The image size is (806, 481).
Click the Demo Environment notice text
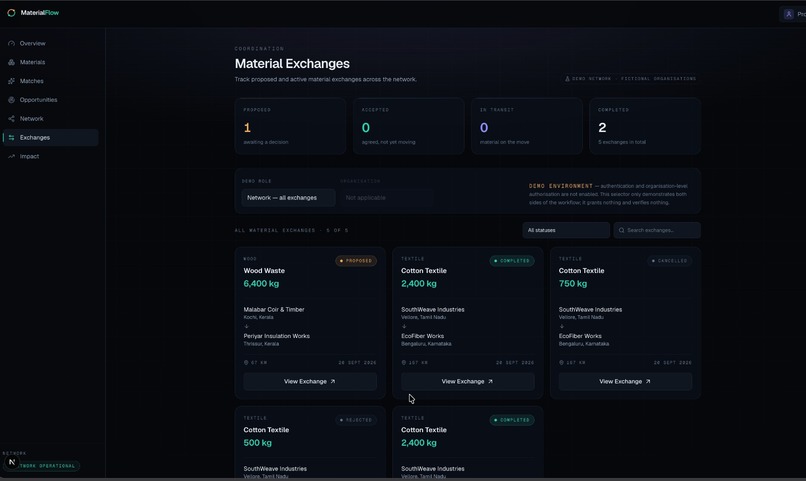click(x=609, y=194)
